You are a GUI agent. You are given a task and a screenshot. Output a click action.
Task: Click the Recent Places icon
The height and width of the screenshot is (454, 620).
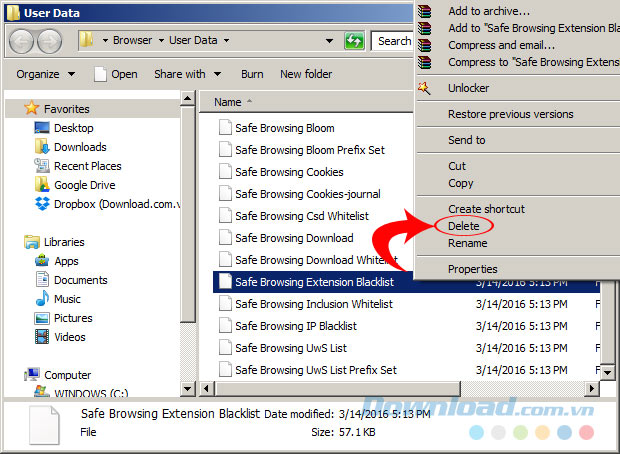(x=42, y=166)
